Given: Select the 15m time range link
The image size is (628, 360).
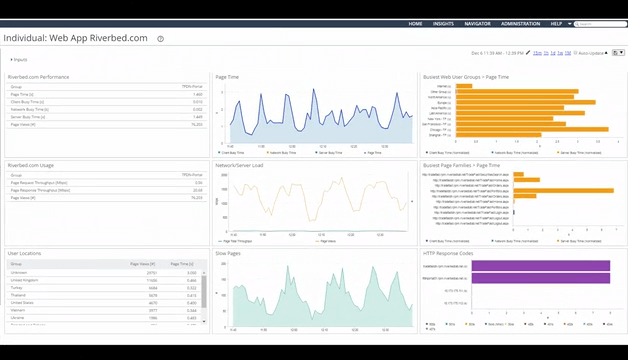Looking at the screenshot, I should (537, 53).
